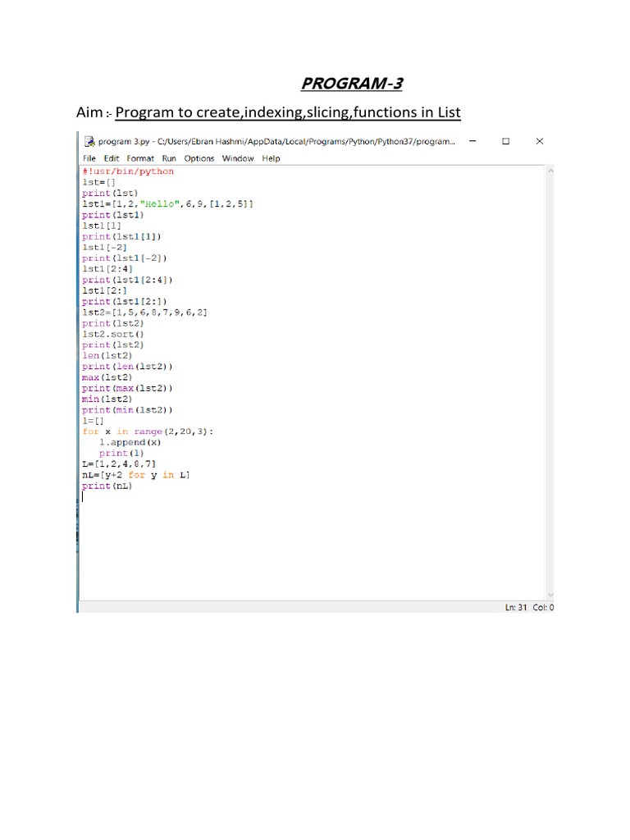Viewport: 630px width, 840px height.
Task: Open the Edit menu
Action: [x=112, y=158]
